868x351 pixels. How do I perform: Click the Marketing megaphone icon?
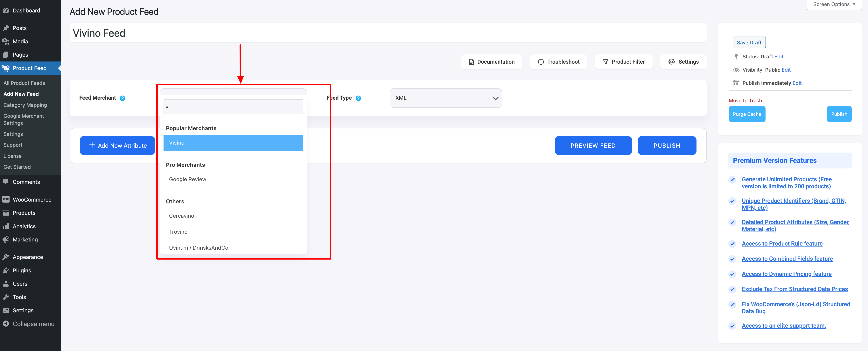coord(6,239)
